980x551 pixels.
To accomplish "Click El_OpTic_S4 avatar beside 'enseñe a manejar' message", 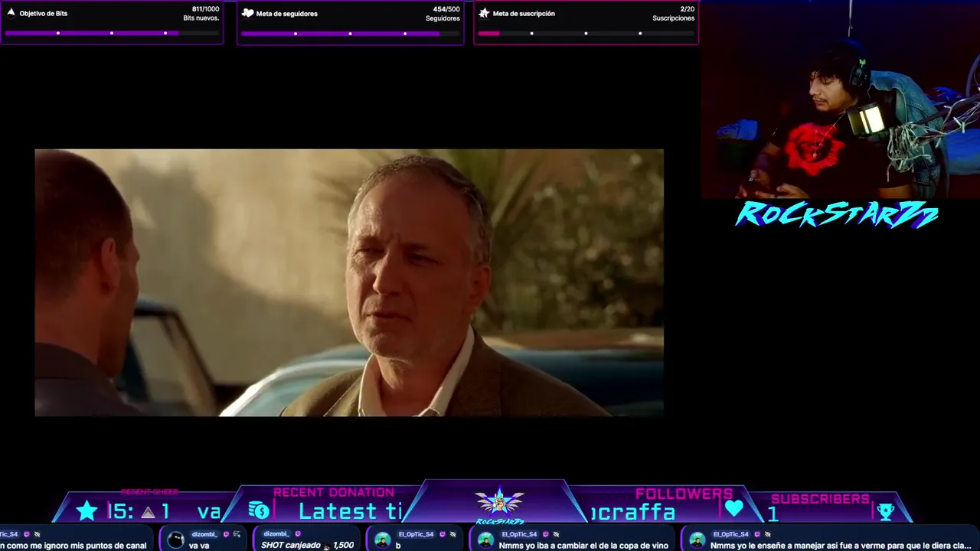I will pos(697,540).
